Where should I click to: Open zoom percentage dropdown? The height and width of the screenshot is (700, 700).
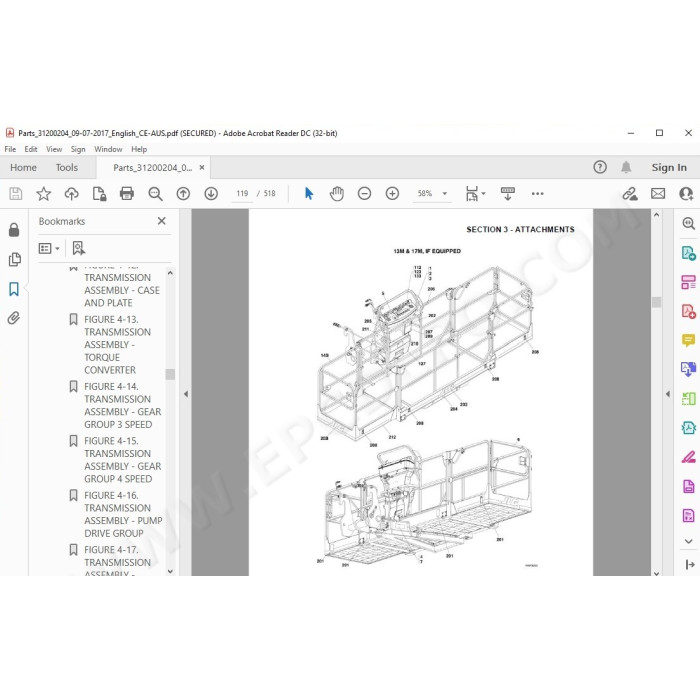(x=445, y=194)
